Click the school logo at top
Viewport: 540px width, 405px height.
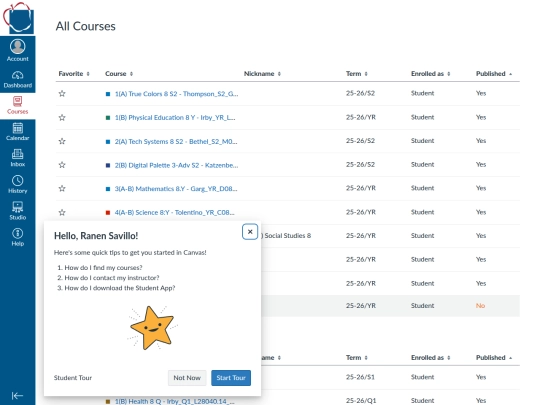(18, 18)
